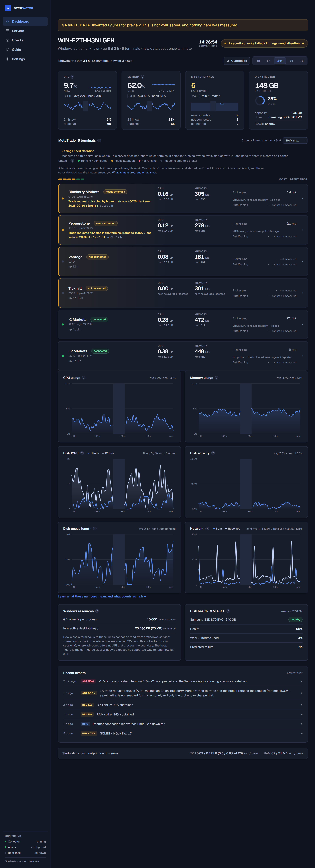Click the Checks icon in sidebar
Viewport: 315px width, 868px height.
tap(7, 40)
